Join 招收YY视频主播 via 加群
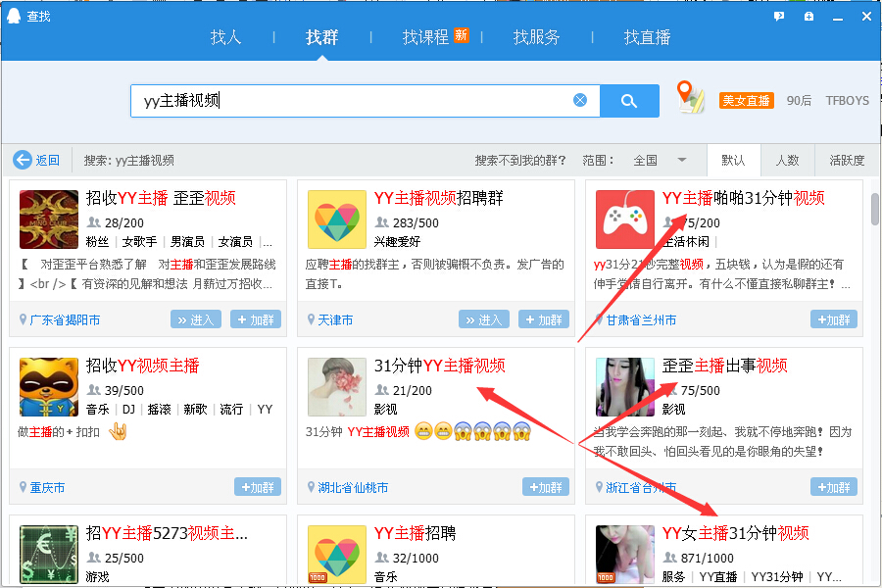 click(x=258, y=487)
